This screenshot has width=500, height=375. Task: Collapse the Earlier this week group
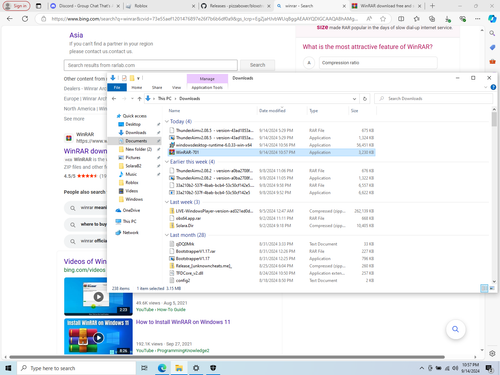tap(167, 162)
